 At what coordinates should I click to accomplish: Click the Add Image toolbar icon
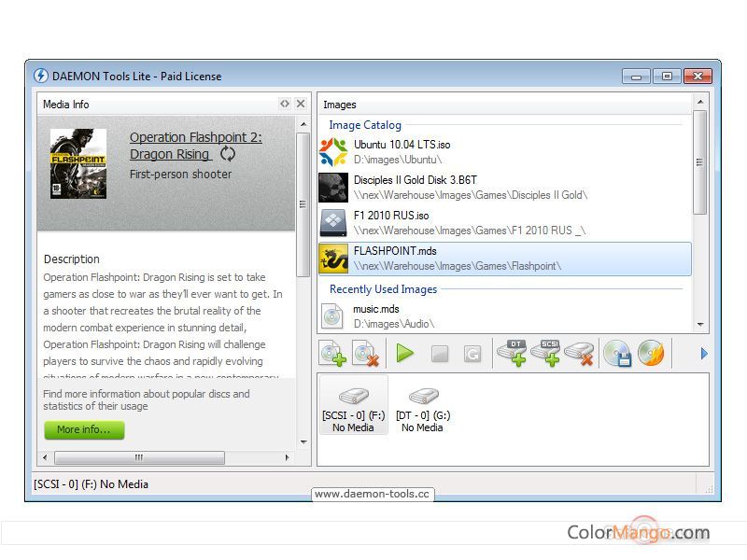332,354
